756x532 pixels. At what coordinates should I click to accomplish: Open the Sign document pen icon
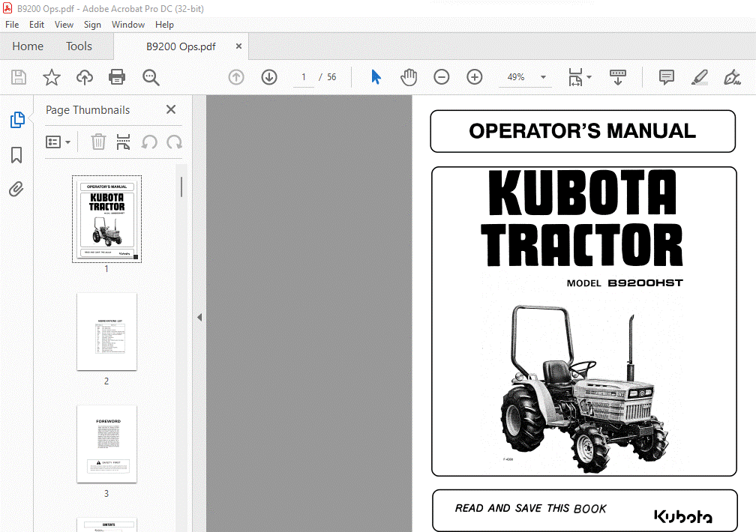(x=732, y=77)
